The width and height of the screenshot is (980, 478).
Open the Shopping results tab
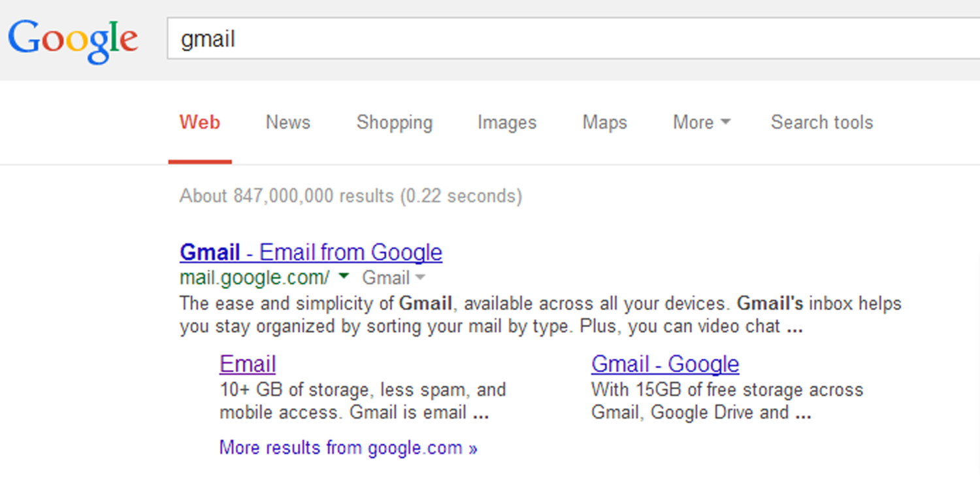tap(394, 123)
